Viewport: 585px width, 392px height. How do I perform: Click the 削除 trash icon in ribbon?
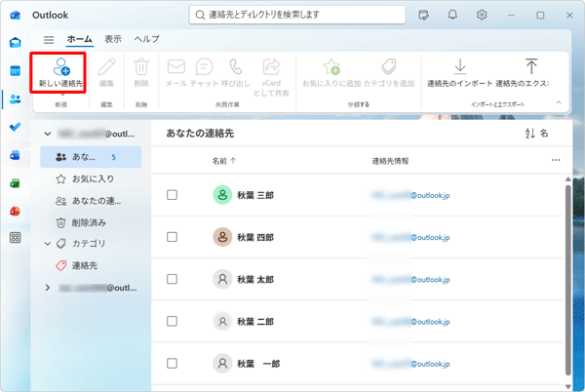[x=141, y=67]
